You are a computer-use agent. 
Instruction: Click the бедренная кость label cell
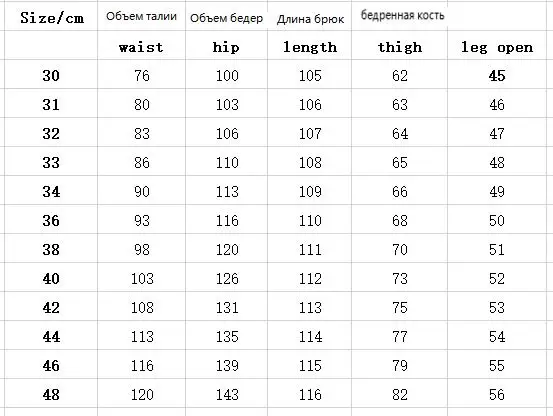point(400,16)
